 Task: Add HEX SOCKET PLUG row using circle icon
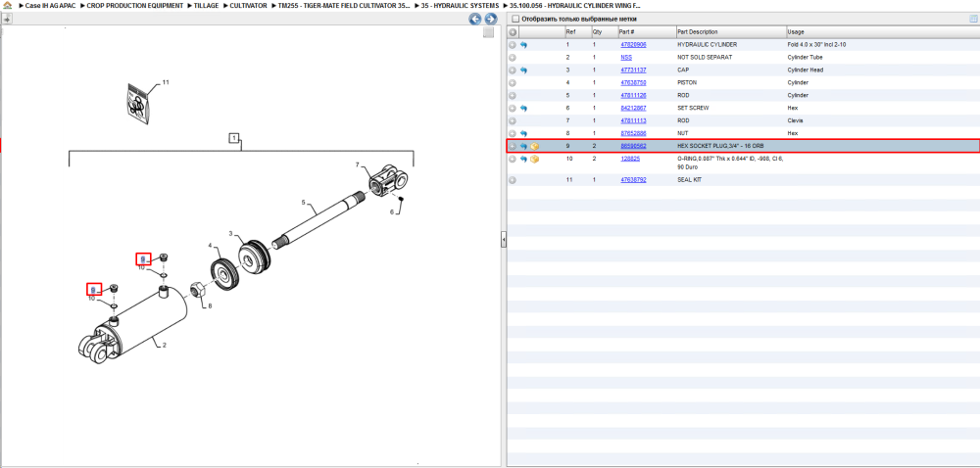(513, 146)
